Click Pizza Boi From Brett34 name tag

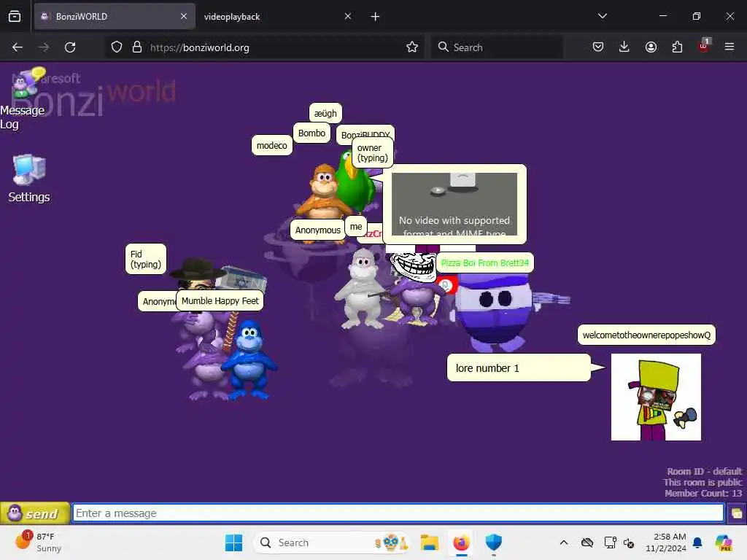coord(485,262)
